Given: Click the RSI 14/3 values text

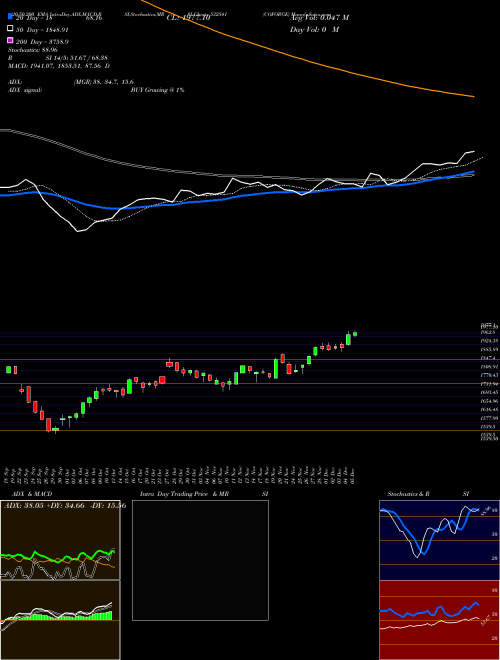Looking at the screenshot, I should point(57,58).
